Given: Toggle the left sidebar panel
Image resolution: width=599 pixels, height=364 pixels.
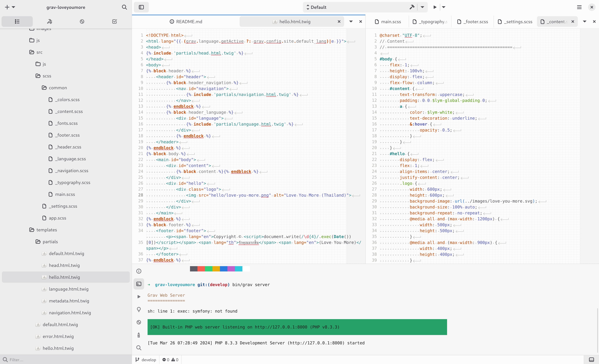Looking at the screenshot, I should [141, 7].
